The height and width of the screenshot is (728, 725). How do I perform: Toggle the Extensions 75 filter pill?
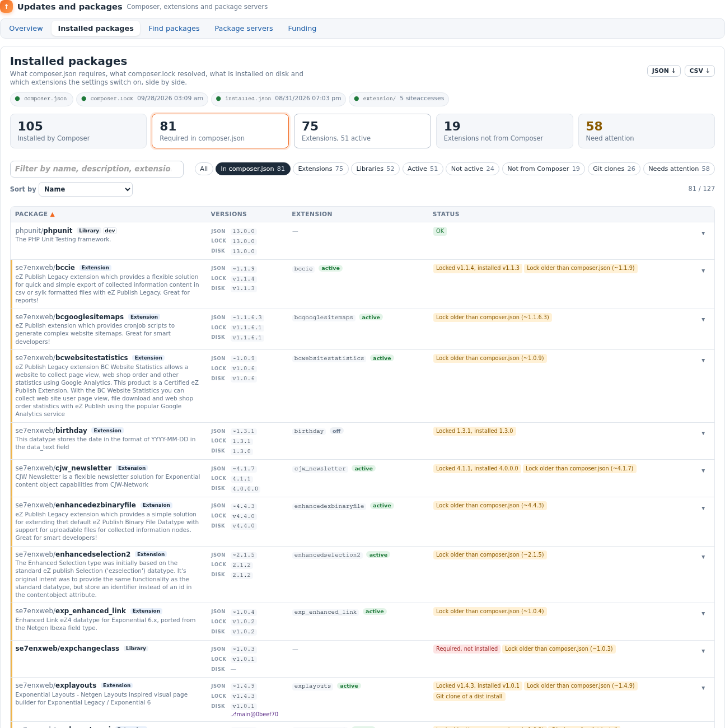[x=320, y=169]
